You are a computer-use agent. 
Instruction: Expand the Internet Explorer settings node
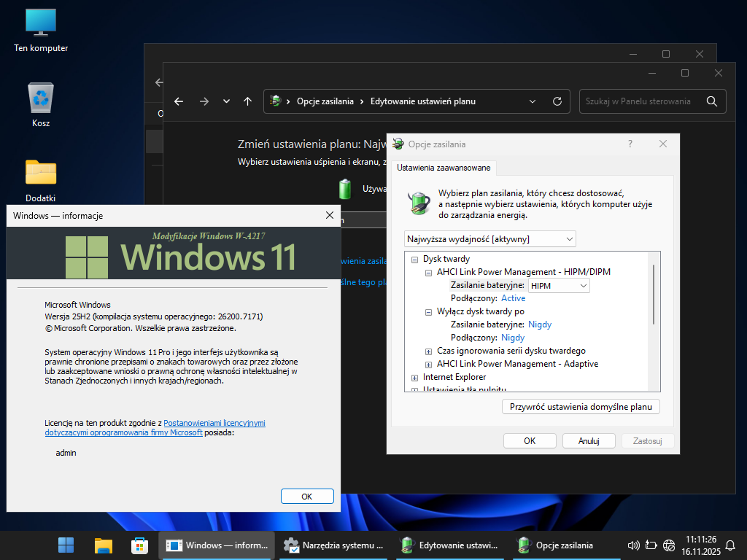(414, 377)
